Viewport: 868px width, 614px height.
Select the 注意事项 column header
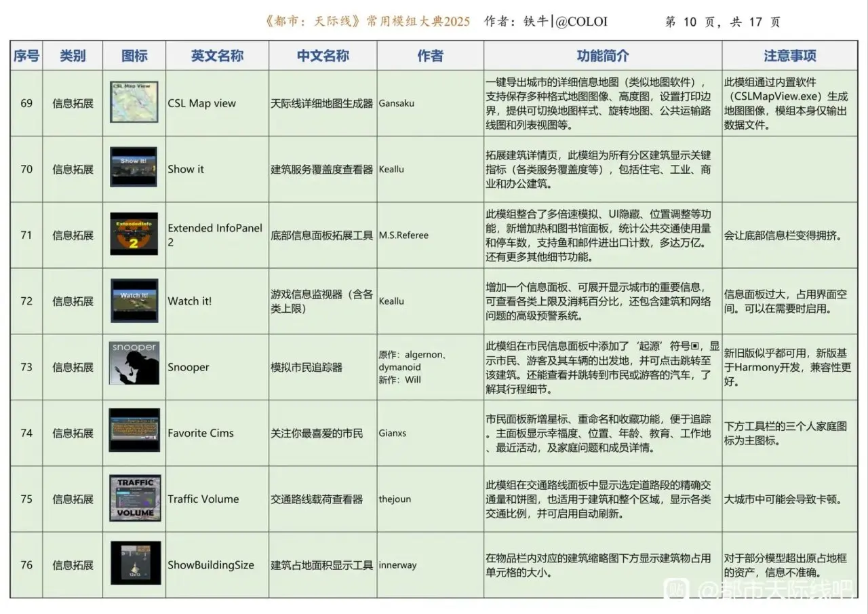[790, 56]
